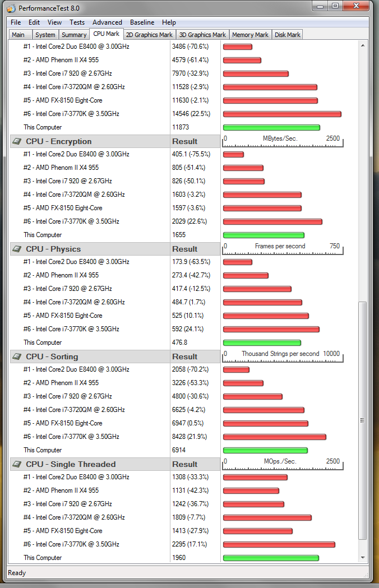Select Physics row #5 AMD FX-8150 Eight-Core

coord(63,316)
